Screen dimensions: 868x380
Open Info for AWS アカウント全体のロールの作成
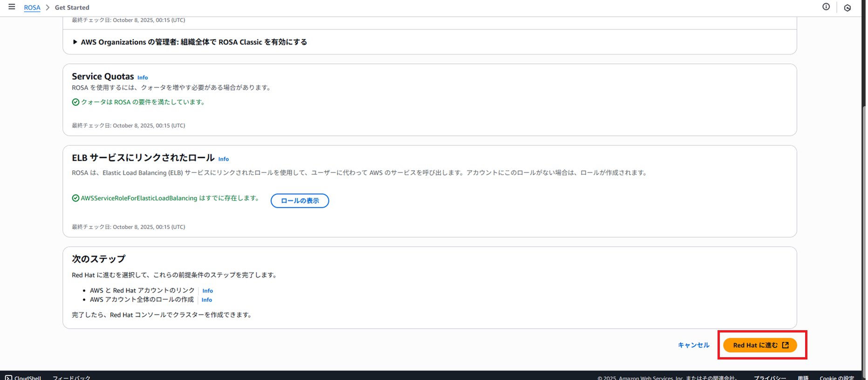(x=206, y=300)
